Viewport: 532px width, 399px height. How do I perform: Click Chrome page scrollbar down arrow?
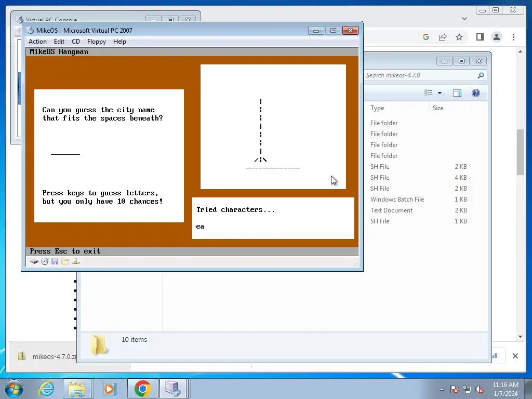point(520,337)
